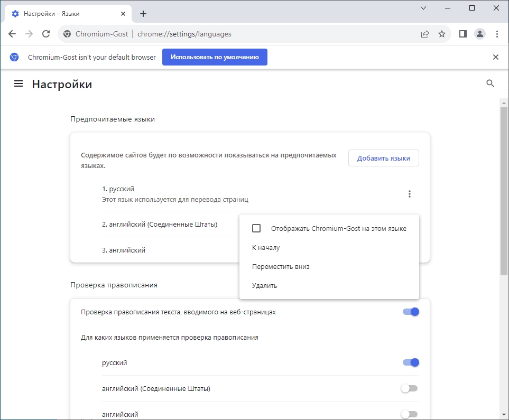Go back to the previous page
This screenshot has height=420, width=509.
[x=12, y=34]
